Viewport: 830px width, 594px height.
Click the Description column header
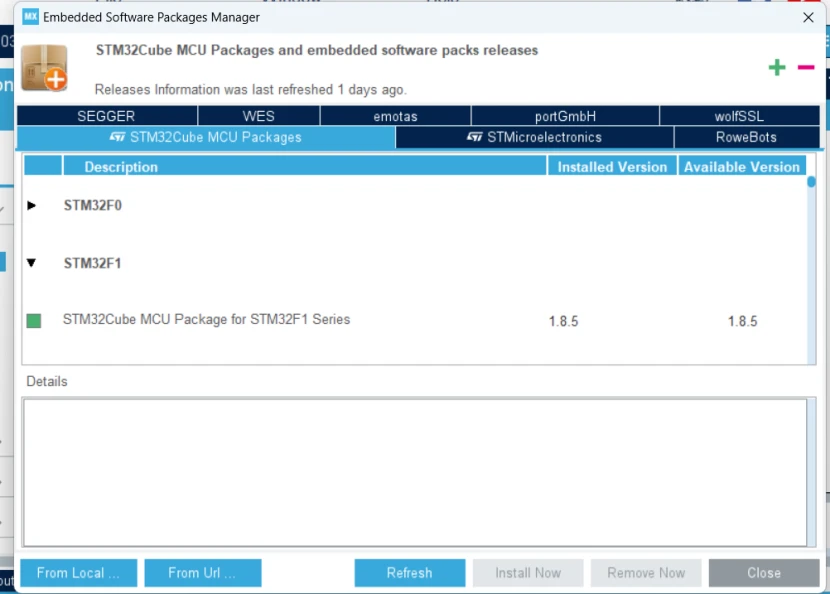(x=305, y=166)
